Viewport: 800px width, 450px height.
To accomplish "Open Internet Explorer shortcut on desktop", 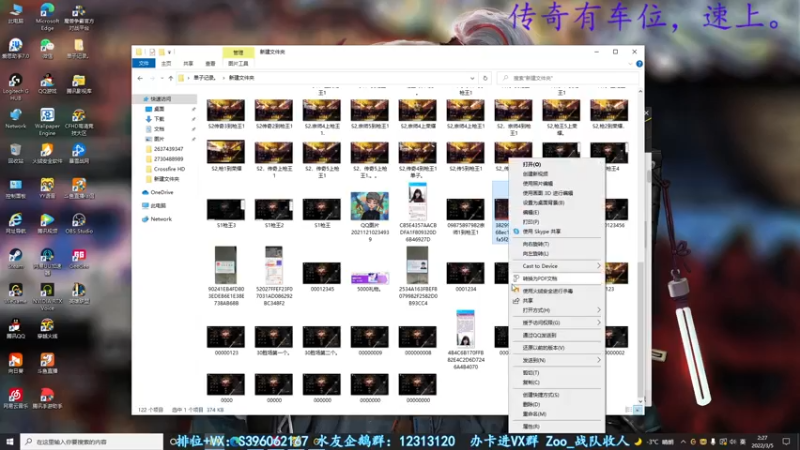I will (x=15, y=223).
